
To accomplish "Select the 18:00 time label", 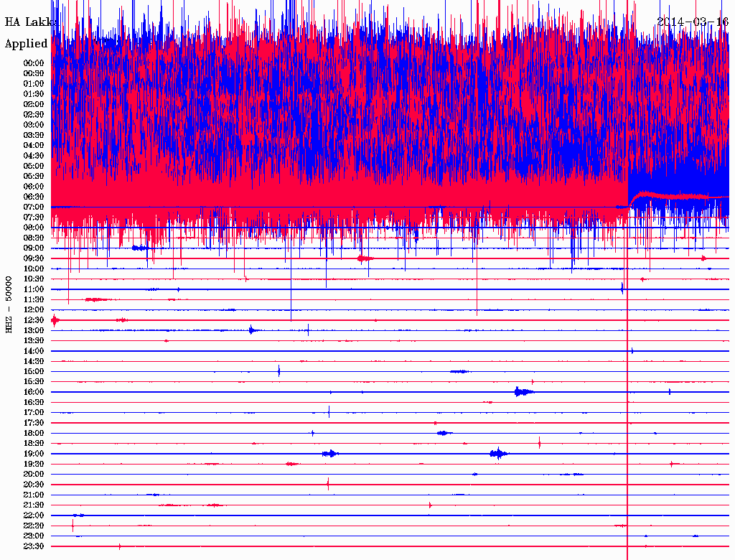I will pos(34,433).
